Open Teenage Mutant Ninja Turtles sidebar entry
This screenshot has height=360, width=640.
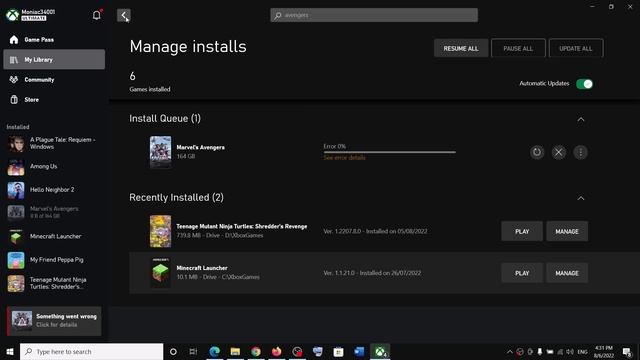(54, 283)
